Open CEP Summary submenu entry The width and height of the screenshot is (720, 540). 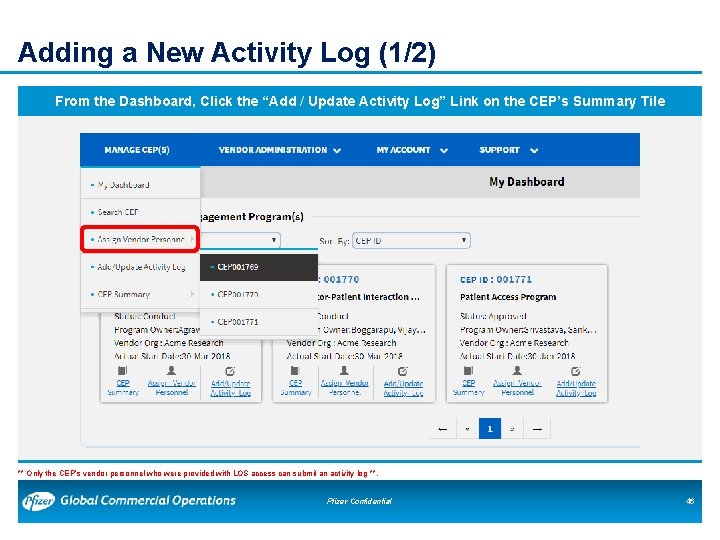click(x=141, y=294)
